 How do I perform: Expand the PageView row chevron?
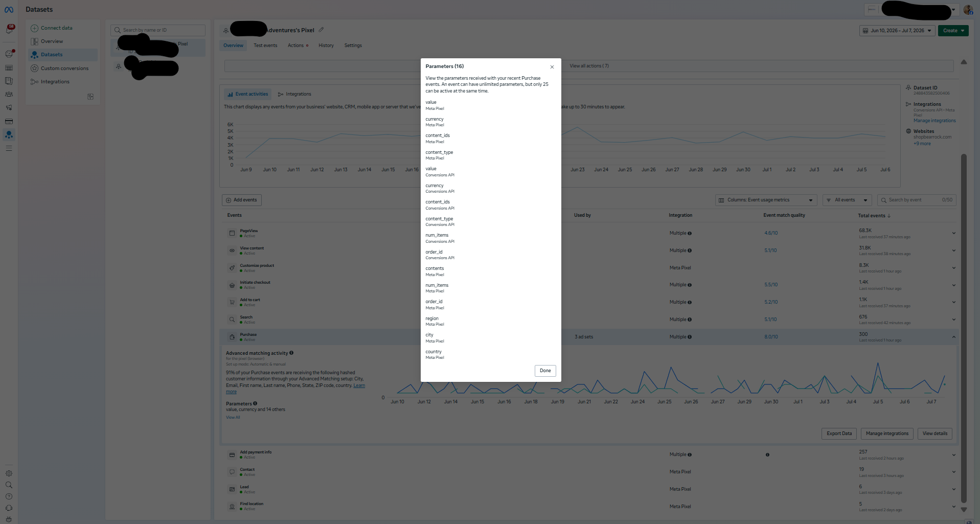953,233
